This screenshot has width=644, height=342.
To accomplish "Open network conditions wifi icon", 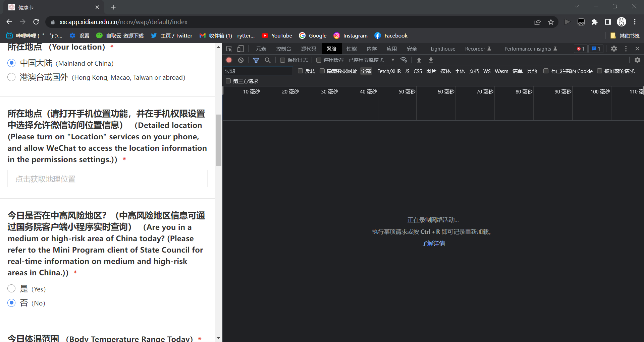I will [404, 60].
